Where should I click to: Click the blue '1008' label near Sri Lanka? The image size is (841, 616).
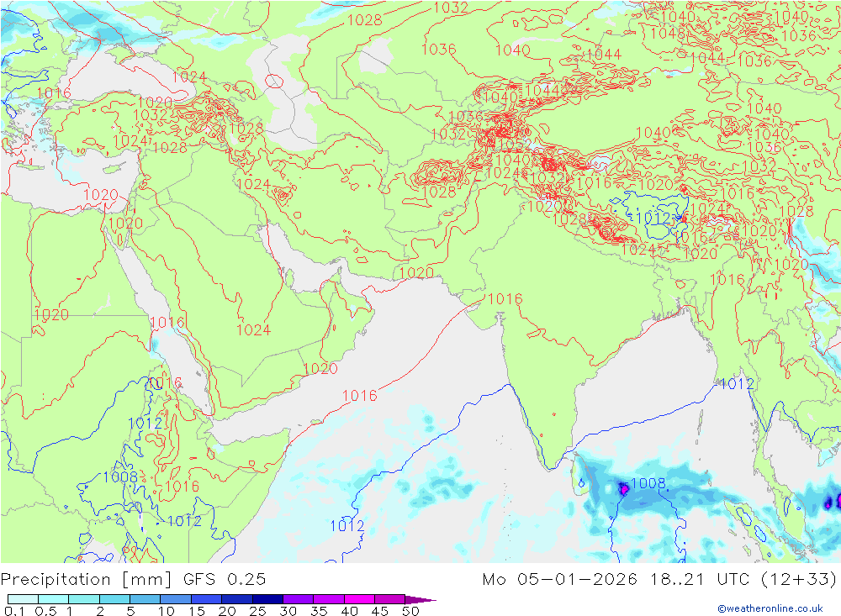tap(648, 483)
